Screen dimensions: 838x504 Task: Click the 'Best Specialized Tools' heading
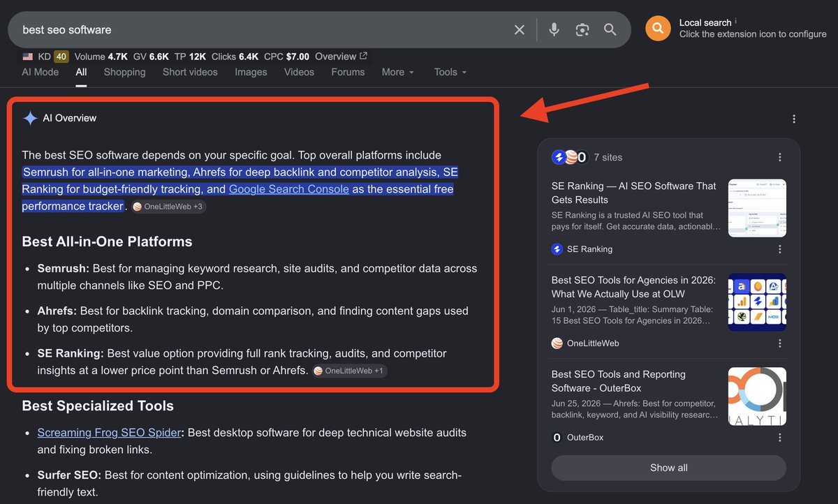coord(98,406)
